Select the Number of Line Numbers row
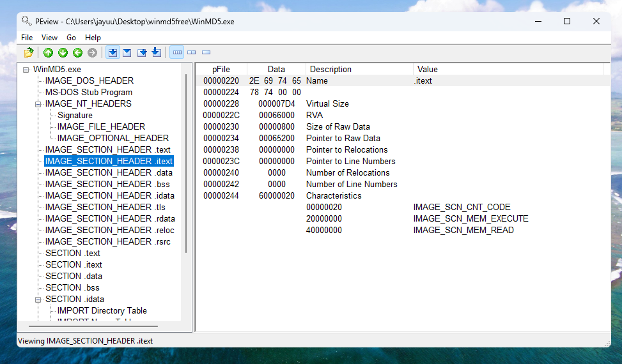Viewport: 622px width, 364px height. (x=403, y=184)
